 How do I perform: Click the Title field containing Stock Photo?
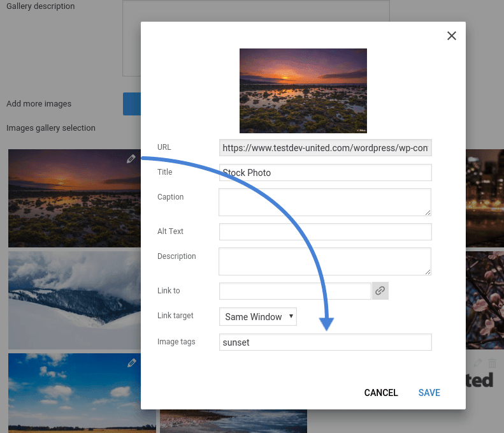coord(325,173)
